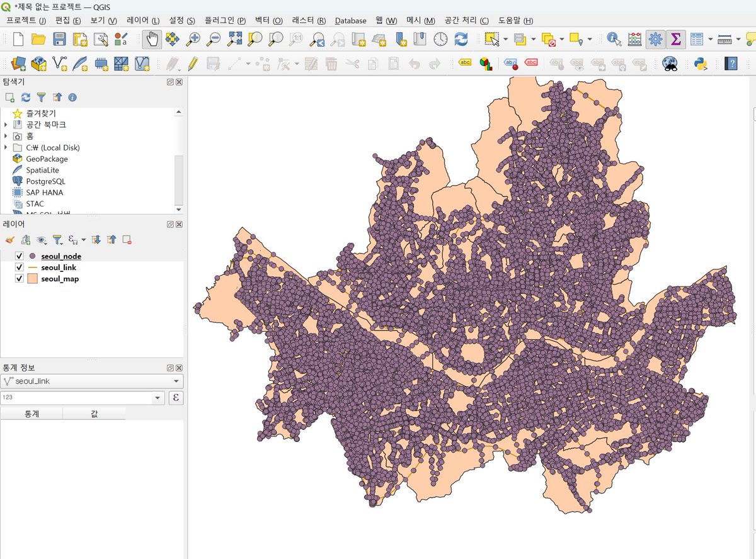Open seoul_link layer combo box
Viewport: 756px width, 559px height.
coord(92,381)
